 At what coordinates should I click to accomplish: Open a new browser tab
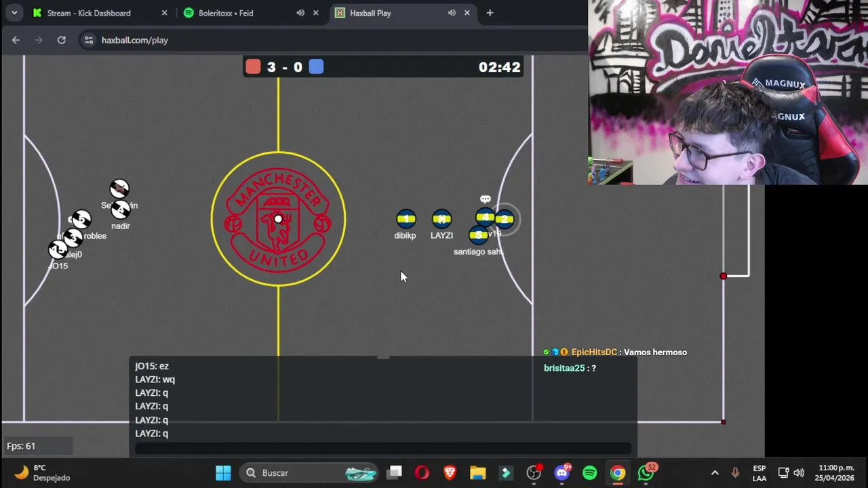pyautogui.click(x=490, y=13)
